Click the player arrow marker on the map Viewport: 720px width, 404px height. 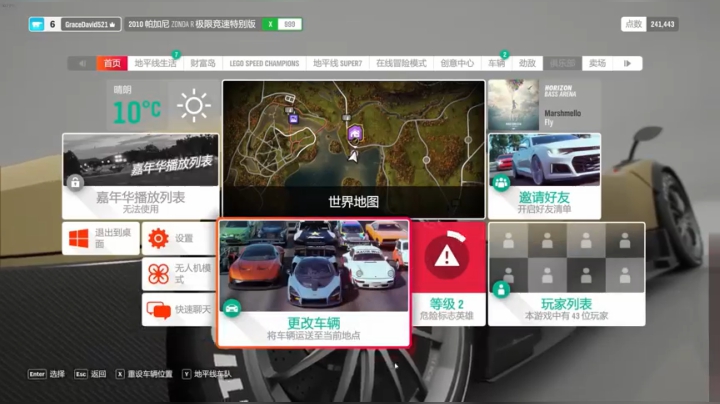click(x=353, y=156)
